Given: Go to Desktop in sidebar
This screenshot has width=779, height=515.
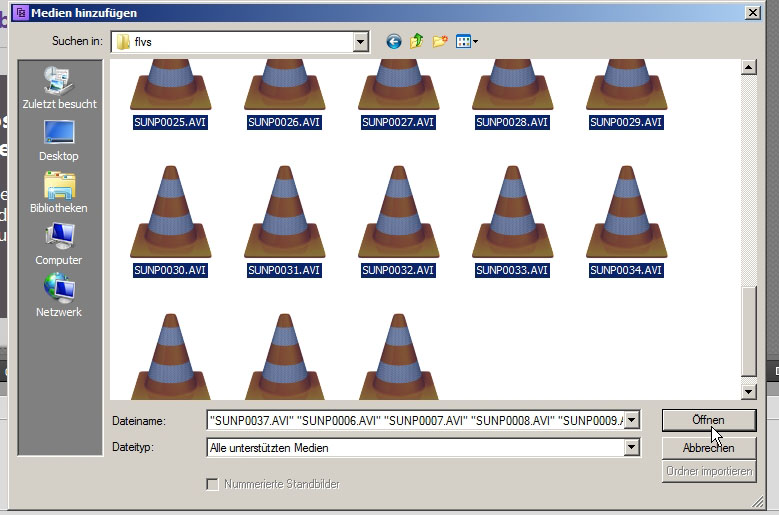Looking at the screenshot, I should (59, 141).
